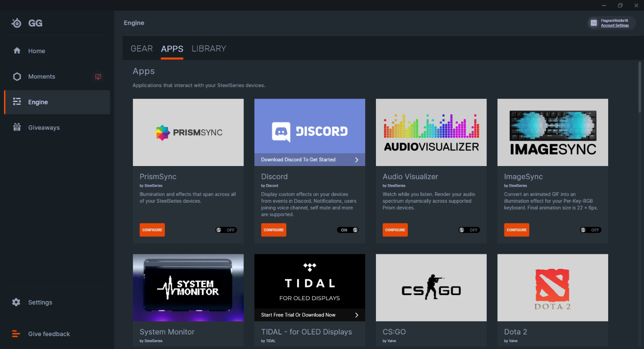
Task: Switch to the GEAR tab
Action: [x=142, y=49]
